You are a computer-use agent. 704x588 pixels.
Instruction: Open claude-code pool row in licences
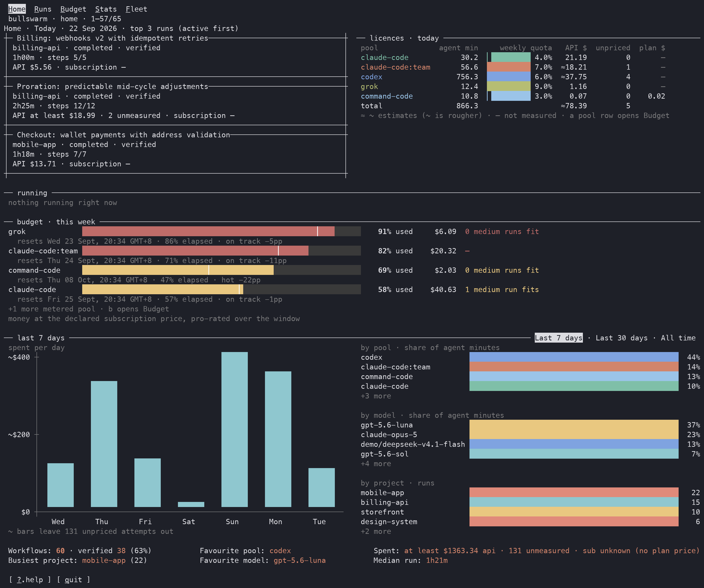pos(513,57)
